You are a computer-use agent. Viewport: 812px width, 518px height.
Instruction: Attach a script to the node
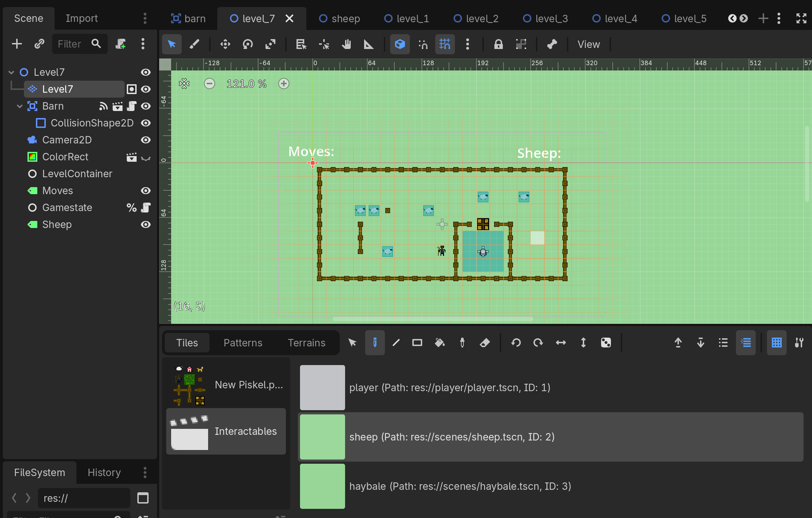click(x=120, y=44)
